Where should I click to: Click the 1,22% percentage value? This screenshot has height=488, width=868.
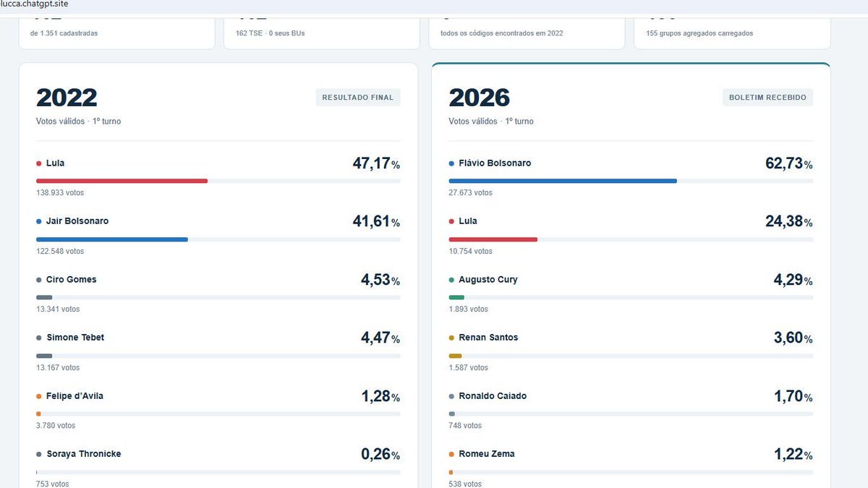(793, 454)
